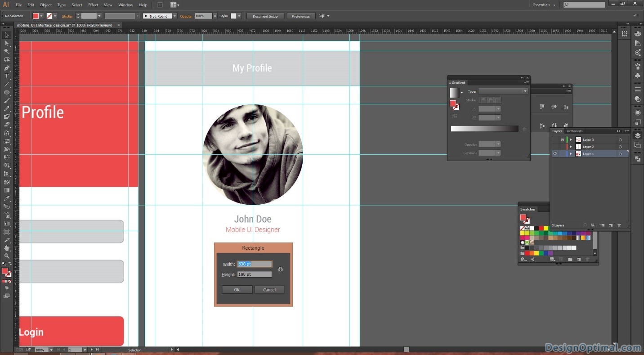
Task: Select the Ellipse shape tool
Action: point(7,92)
